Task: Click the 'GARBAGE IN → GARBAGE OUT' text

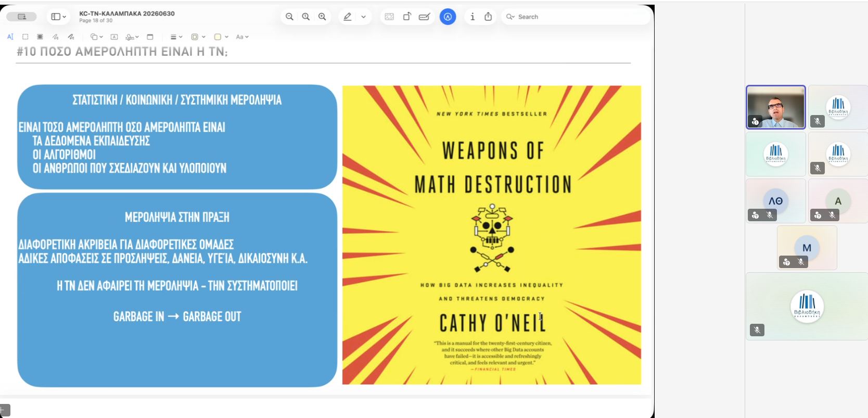Action: [x=177, y=316]
